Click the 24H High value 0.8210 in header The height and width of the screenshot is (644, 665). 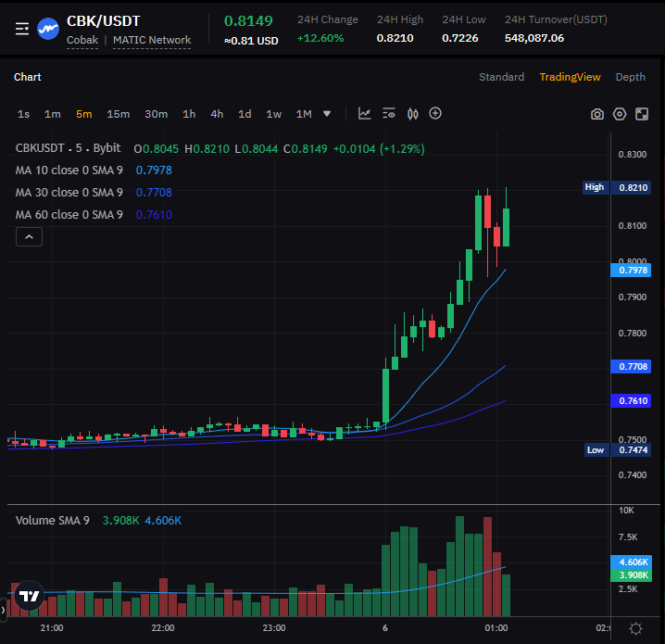pyautogui.click(x=395, y=38)
